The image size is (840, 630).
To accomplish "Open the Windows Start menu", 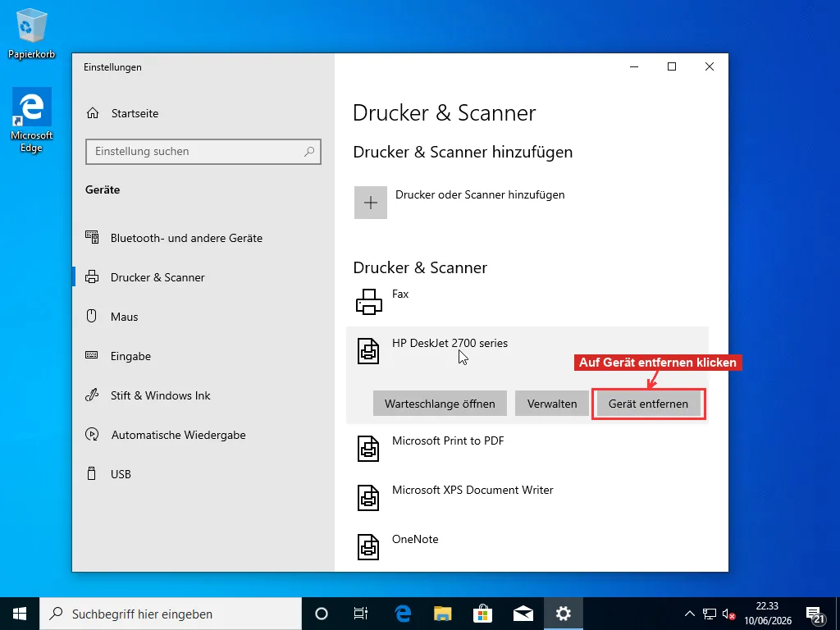I will pyautogui.click(x=20, y=614).
